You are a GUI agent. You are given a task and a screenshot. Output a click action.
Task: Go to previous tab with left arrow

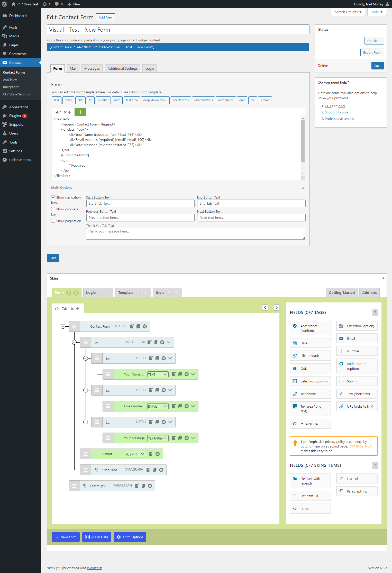coord(265,308)
